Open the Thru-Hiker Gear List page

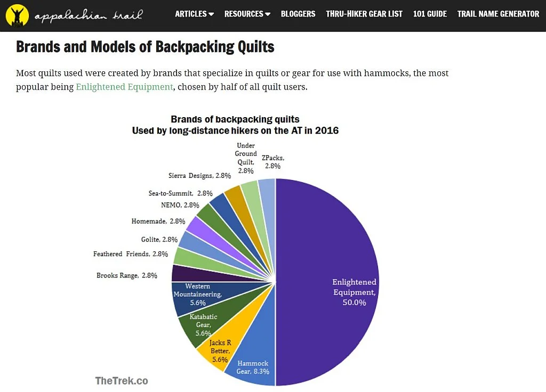tap(364, 14)
